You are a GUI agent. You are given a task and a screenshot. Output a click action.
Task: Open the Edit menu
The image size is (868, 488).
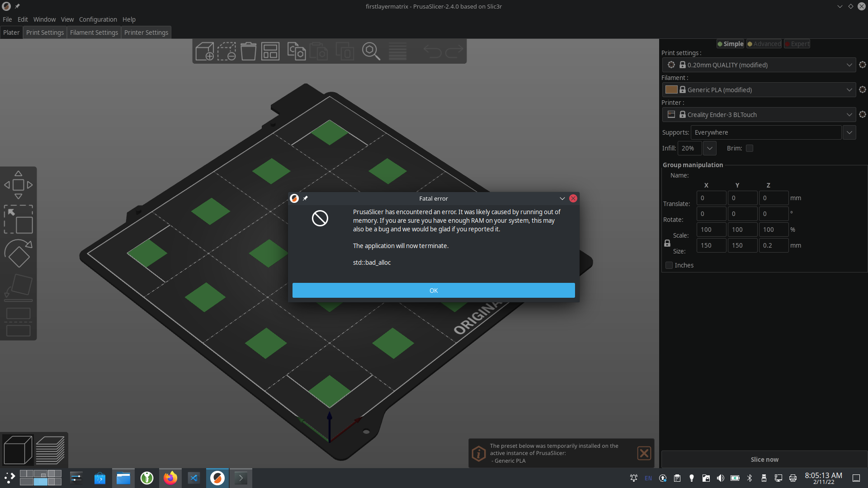[23, 19]
